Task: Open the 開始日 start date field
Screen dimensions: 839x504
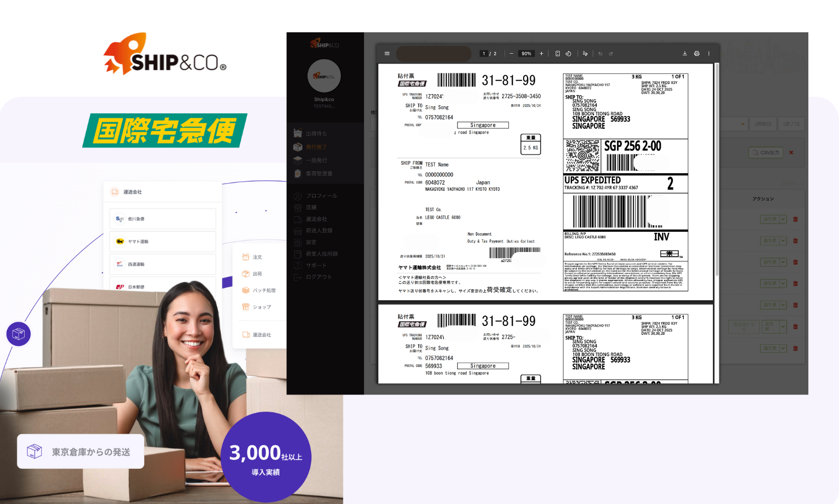Action: tap(763, 124)
